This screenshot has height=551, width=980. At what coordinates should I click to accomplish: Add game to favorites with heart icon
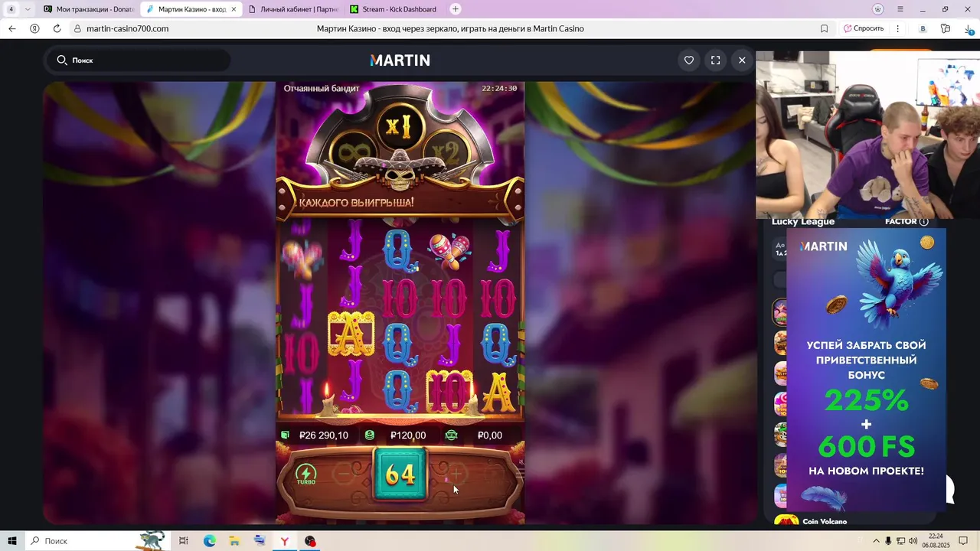(689, 60)
